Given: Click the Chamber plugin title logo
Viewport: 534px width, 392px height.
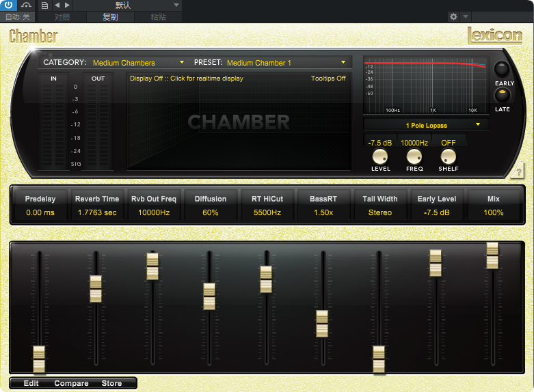Looking at the screenshot, I should click(33, 36).
